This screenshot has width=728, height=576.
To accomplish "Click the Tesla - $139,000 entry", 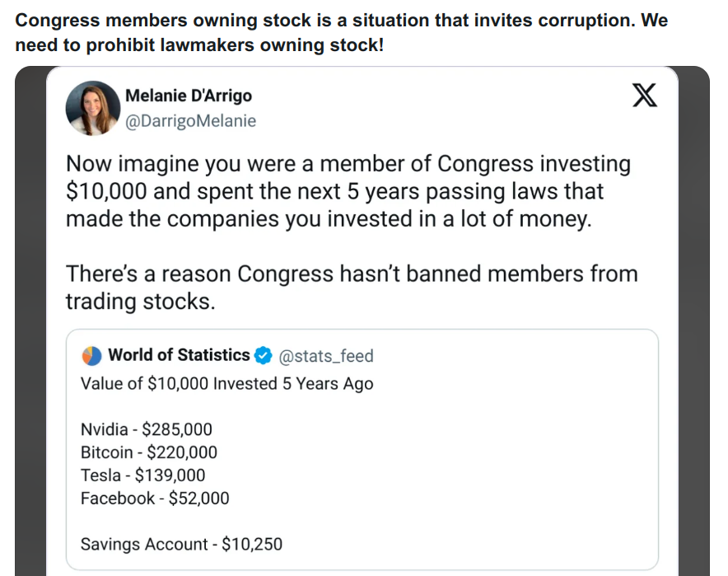I will click(143, 475).
